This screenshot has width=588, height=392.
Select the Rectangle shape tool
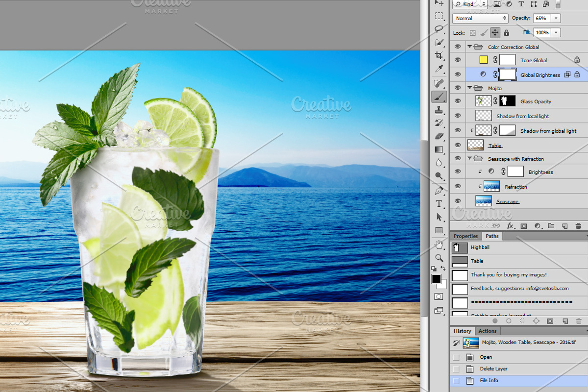point(439,230)
